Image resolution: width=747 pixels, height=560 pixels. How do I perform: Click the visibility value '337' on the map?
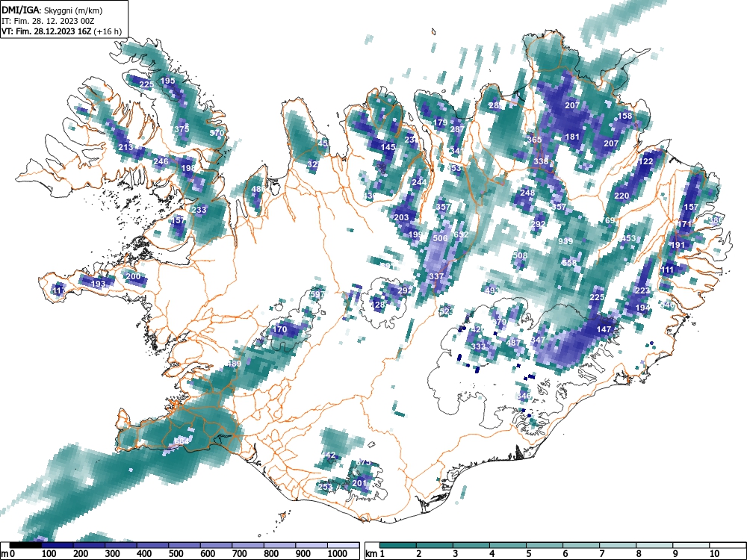436,276
